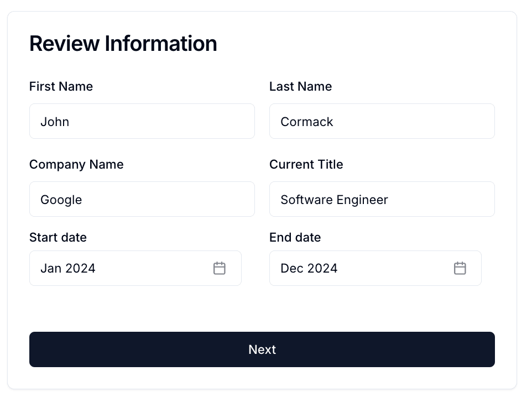Click the Last Name label

[x=300, y=86]
